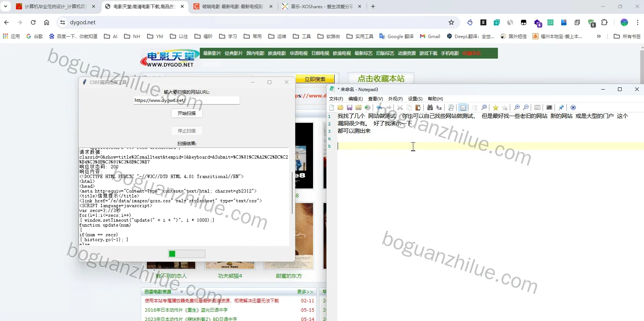The image size is (644, 321).
Task: Open the Gmail bookmark
Action: tap(430, 36)
